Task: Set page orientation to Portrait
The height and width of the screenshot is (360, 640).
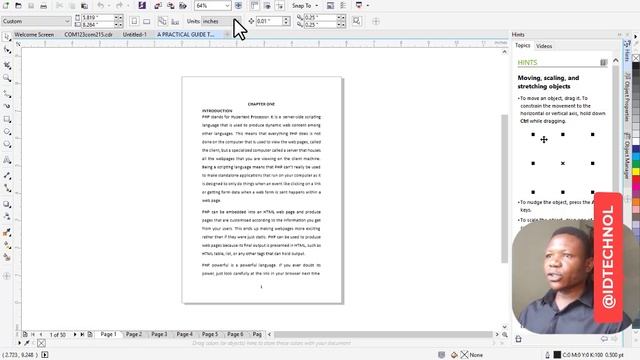Action: [x=134, y=21]
